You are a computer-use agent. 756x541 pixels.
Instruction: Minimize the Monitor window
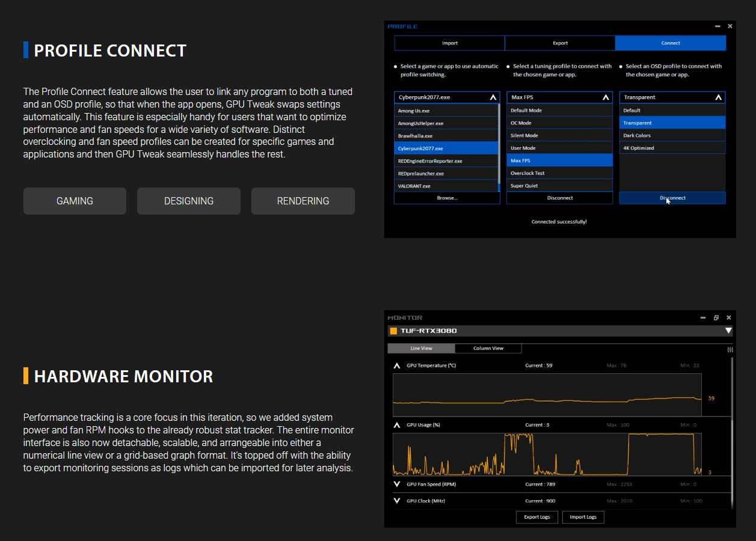coord(703,317)
